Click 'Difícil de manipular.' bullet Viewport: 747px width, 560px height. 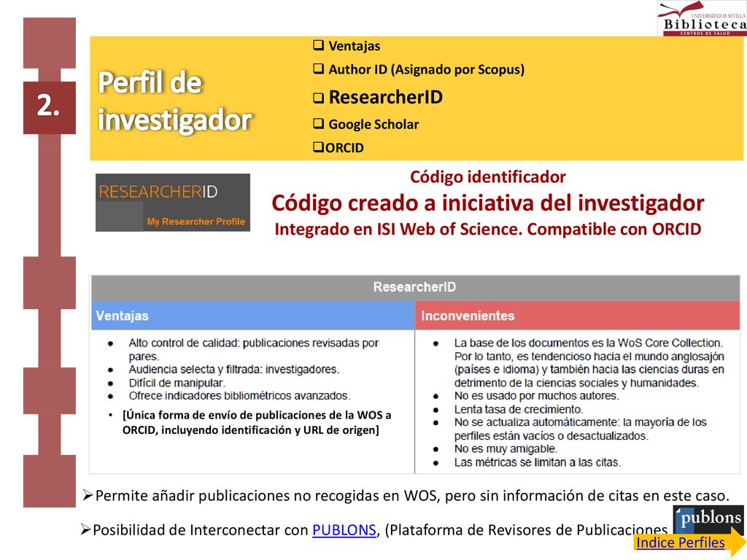177,383
